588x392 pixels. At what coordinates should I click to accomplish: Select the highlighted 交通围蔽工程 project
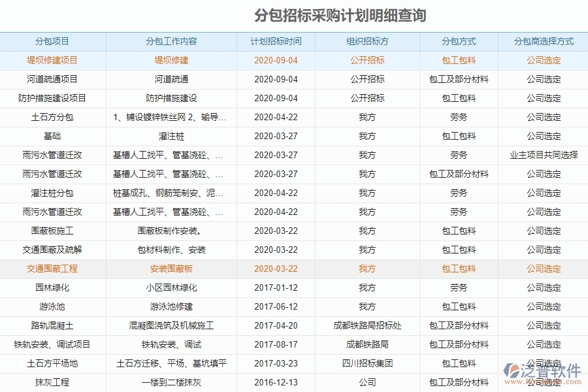click(x=53, y=269)
